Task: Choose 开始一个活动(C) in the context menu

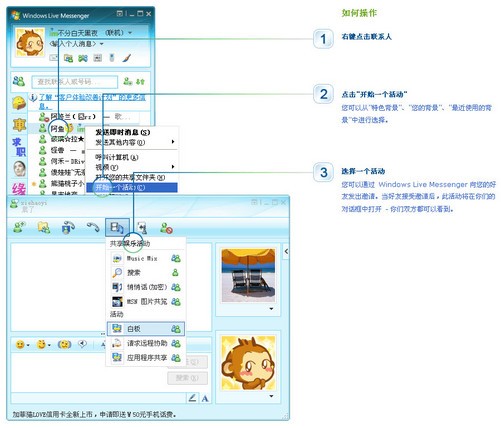Action: tap(132, 187)
